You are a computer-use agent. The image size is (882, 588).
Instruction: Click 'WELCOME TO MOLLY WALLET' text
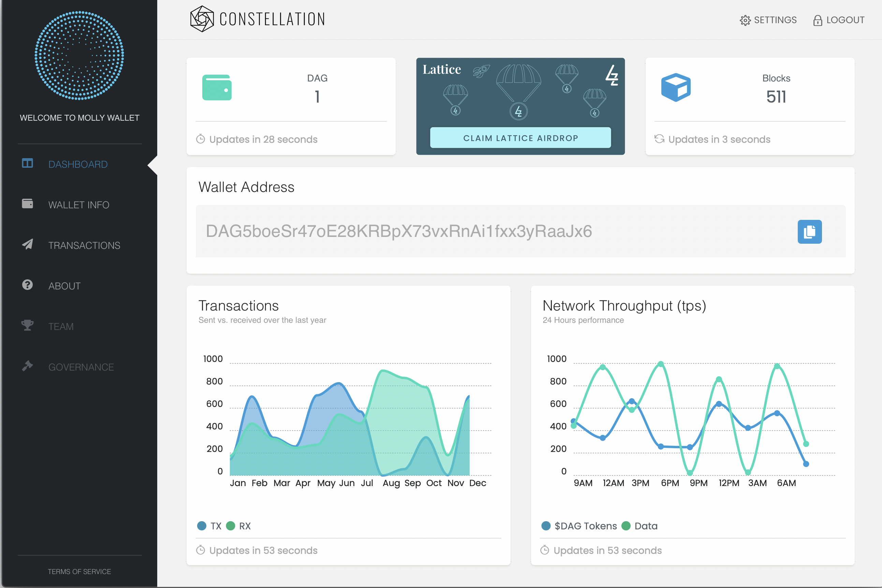[79, 118]
